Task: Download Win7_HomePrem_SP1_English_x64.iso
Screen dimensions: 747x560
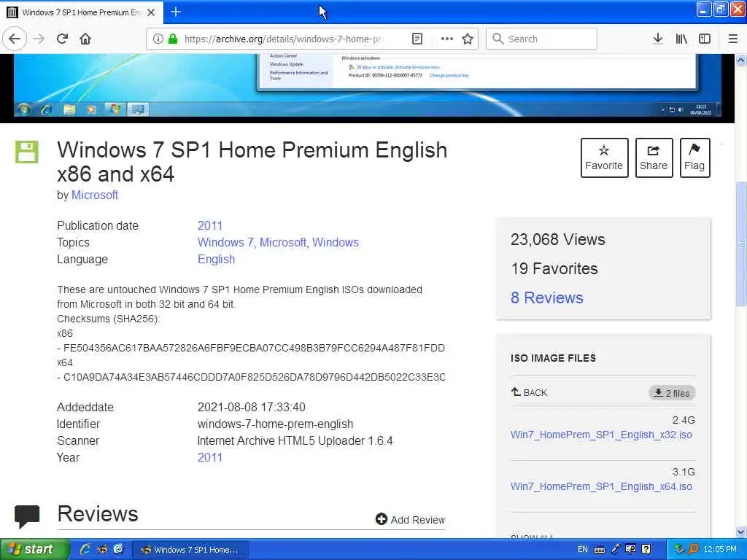Action: 601,486
